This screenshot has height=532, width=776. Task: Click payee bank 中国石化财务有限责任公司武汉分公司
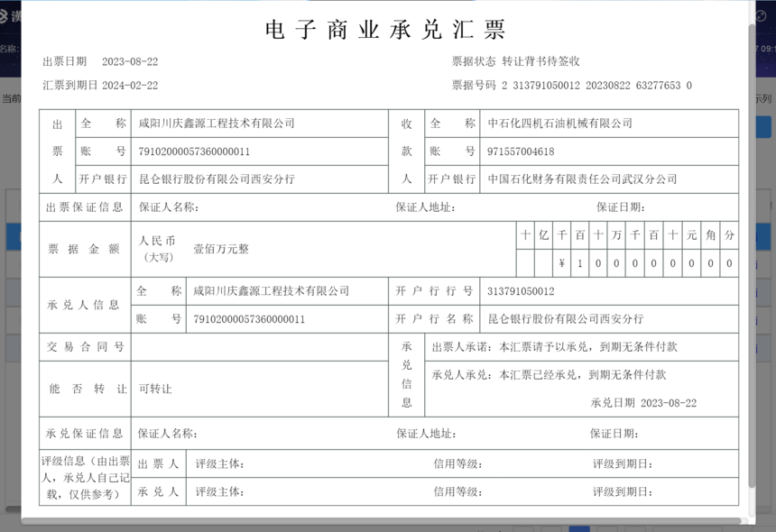click(x=583, y=179)
